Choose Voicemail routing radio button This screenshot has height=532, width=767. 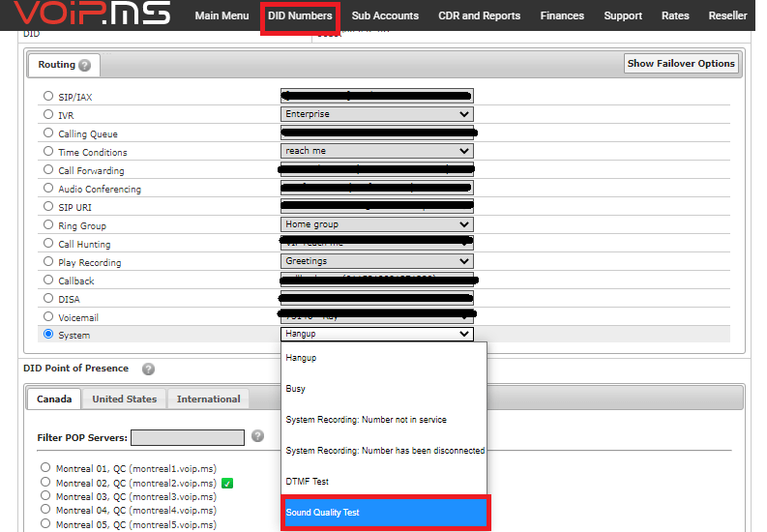click(48, 317)
